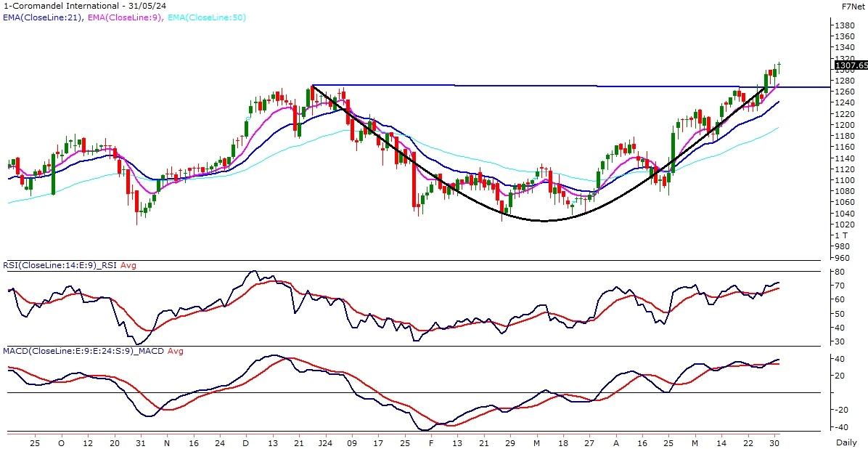Select the F month marker on time axis
Viewport: 868px width, 449px height.
click(430, 442)
